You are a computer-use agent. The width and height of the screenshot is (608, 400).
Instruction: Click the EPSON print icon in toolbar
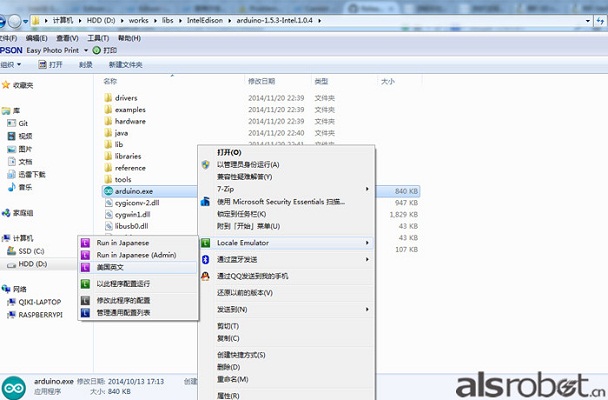(x=97, y=49)
